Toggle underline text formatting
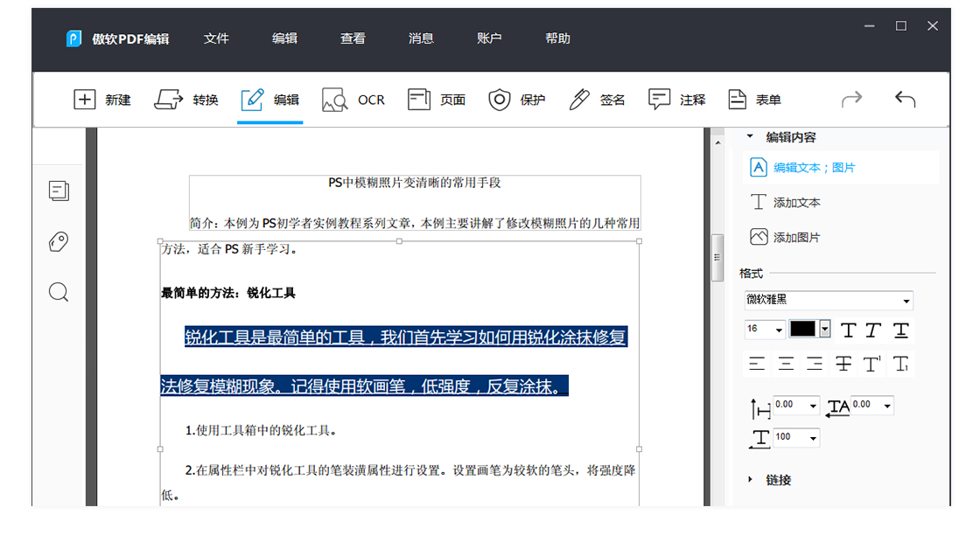The image size is (980, 542). tap(900, 330)
